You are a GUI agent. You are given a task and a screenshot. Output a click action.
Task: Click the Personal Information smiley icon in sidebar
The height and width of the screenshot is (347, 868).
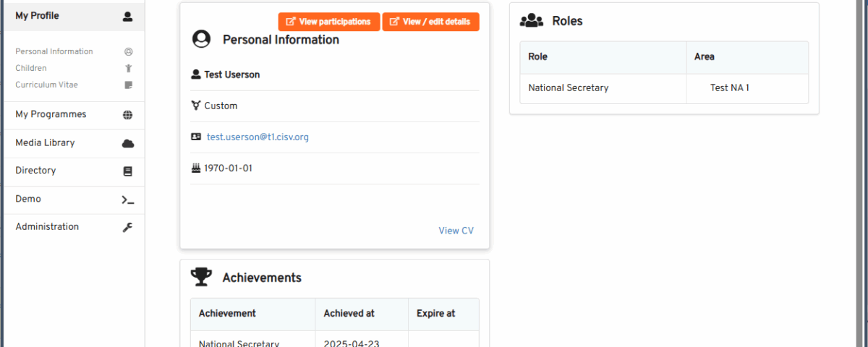[129, 52]
